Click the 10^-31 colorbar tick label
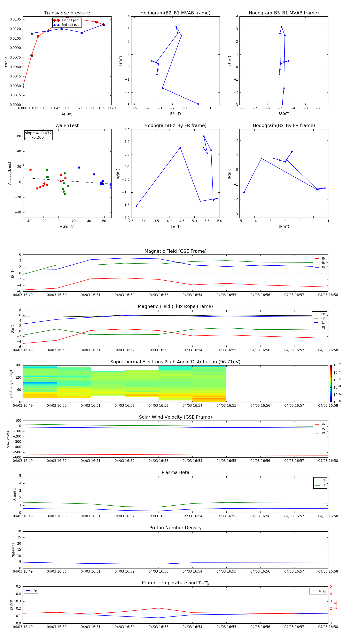 click(337, 402)
